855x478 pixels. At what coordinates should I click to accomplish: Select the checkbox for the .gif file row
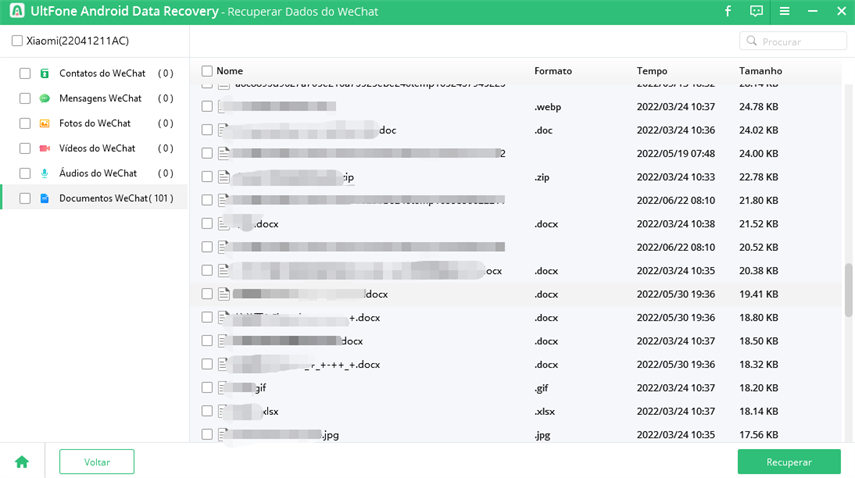tap(207, 387)
